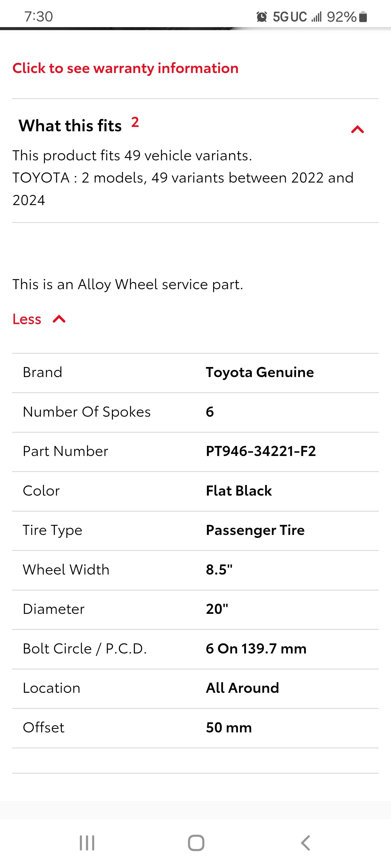Open the Android recent apps button
The image size is (391, 868).
click(x=87, y=843)
